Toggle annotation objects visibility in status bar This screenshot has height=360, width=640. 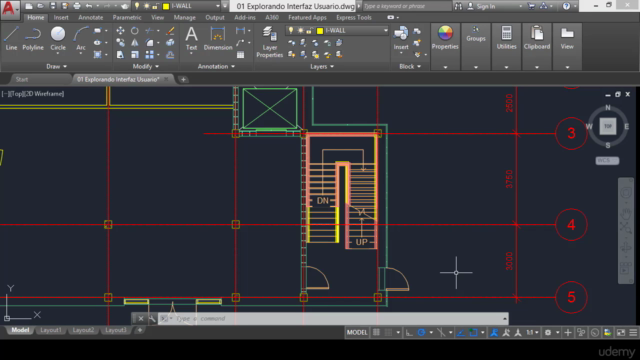click(494, 333)
